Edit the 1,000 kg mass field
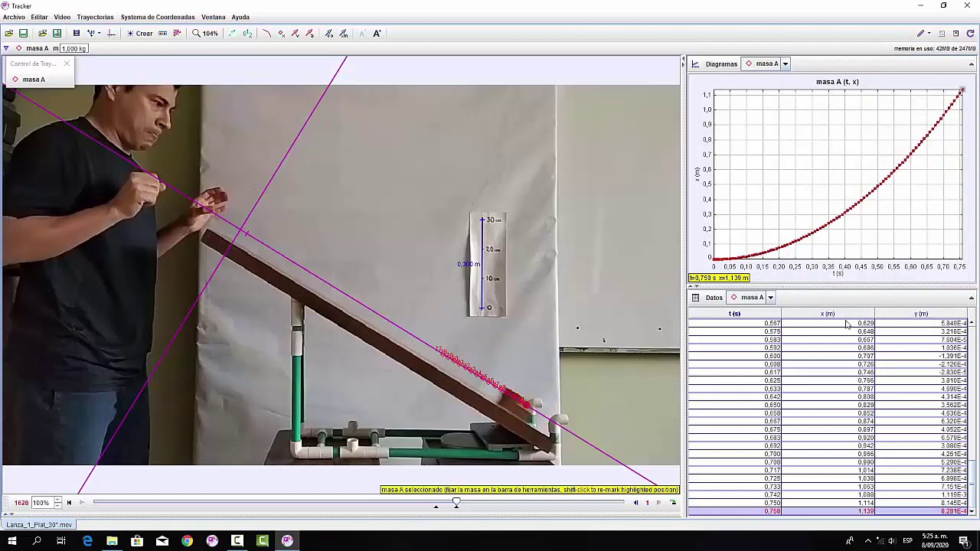The height and width of the screenshot is (551, 980). tap(73, 48)
